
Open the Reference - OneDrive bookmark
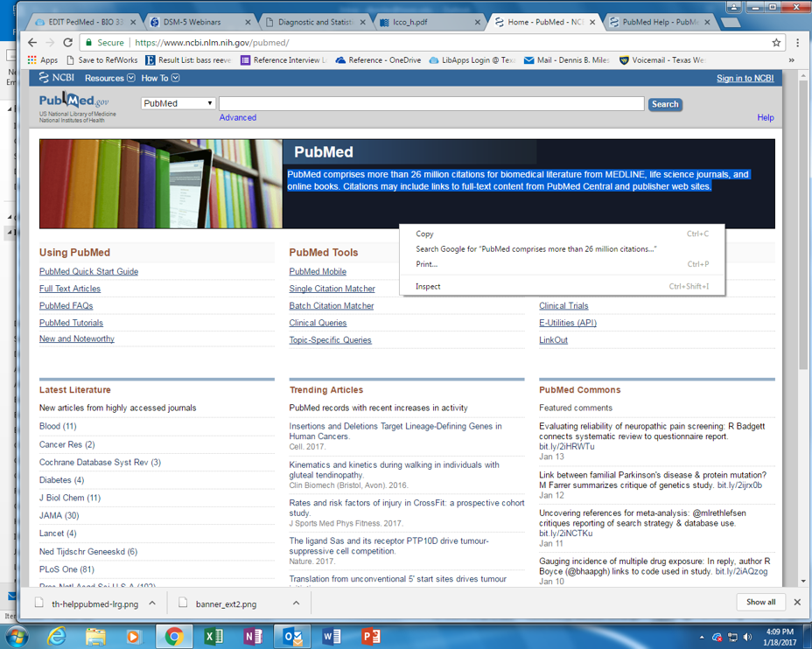coord(379,60)
